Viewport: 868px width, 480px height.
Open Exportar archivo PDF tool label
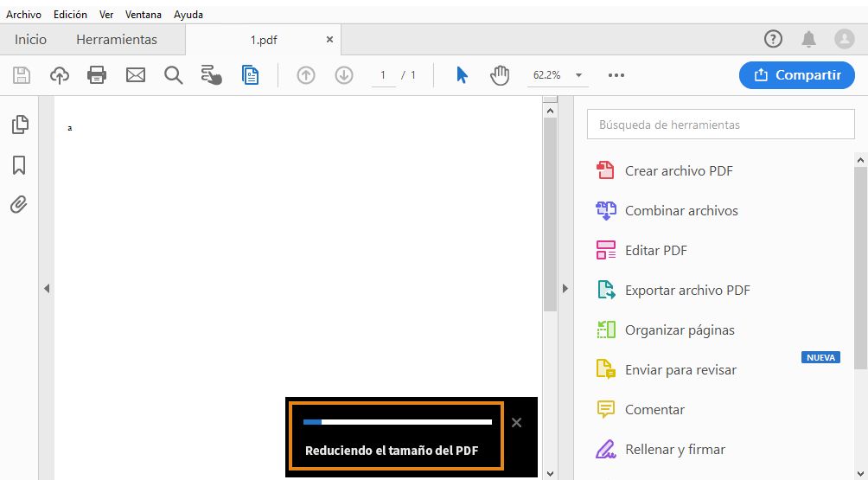(x=687, y=290)
